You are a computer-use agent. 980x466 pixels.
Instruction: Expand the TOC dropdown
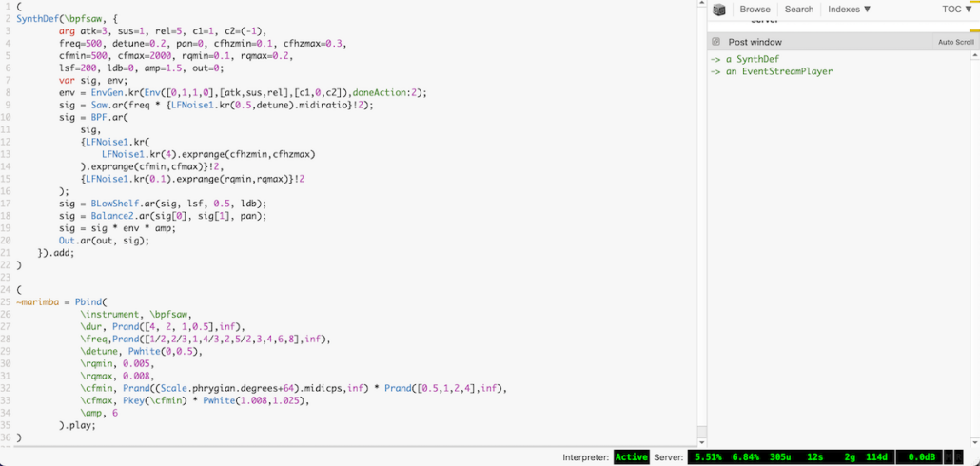click(957, 10)
